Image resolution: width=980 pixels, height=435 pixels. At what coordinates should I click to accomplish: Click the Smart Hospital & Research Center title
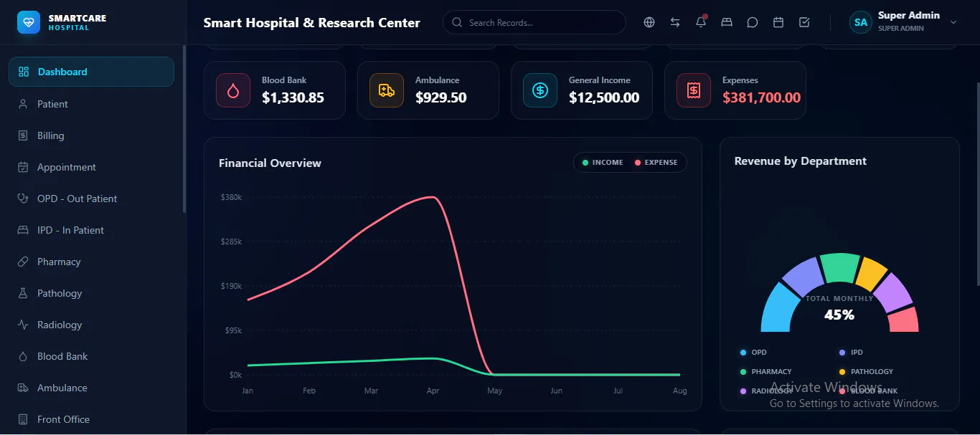[312, 22]
